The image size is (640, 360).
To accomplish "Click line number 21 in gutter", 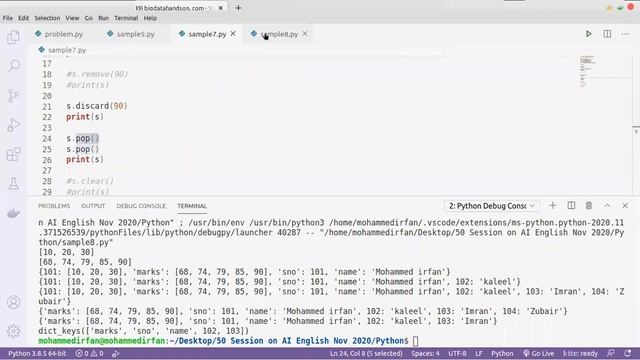I will coord(47,107).
